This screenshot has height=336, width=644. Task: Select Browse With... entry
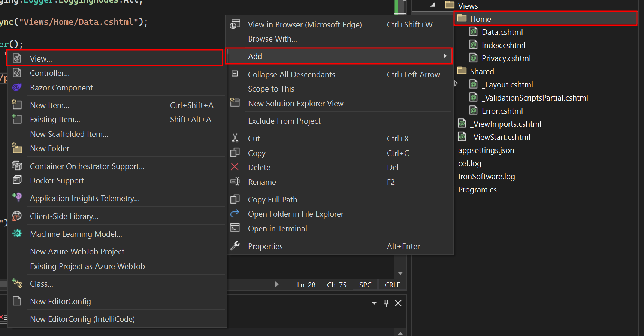(339, 39)
